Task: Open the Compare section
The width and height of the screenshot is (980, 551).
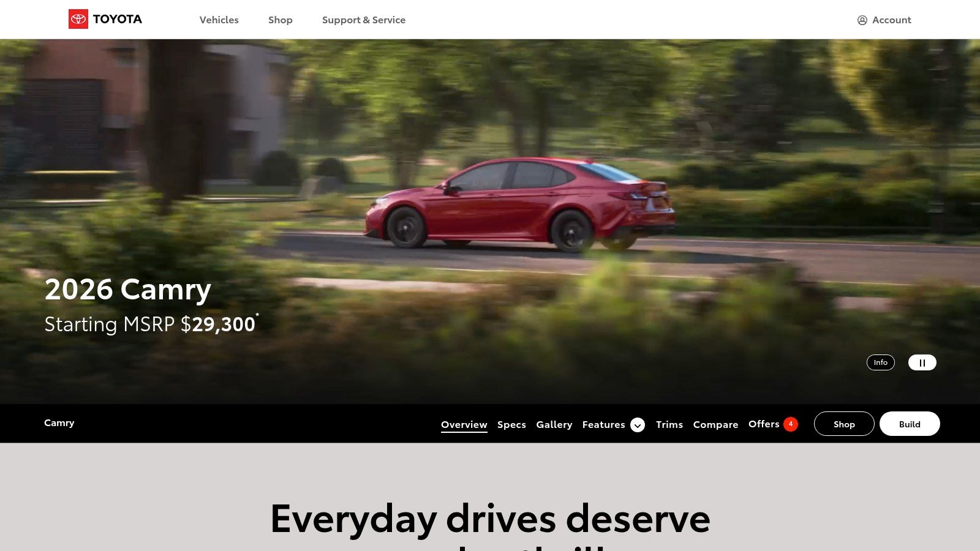Action: tap(715, 424)
